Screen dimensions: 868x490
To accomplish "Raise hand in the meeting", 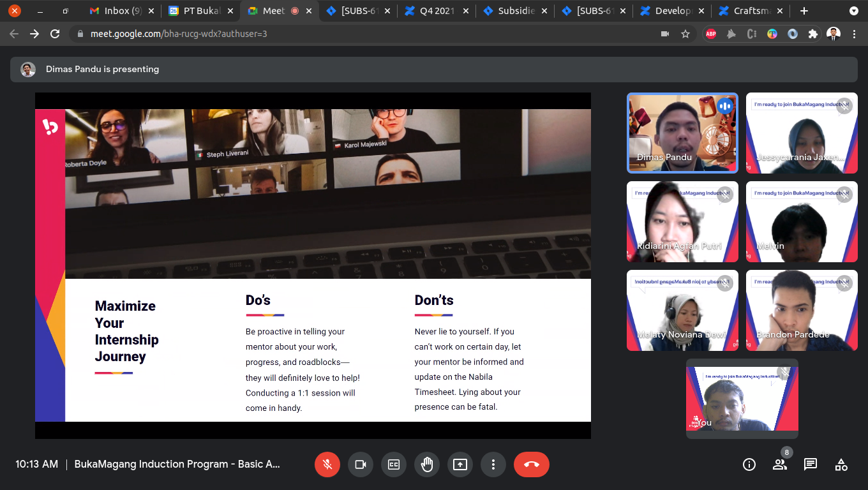I will (427, 464).
